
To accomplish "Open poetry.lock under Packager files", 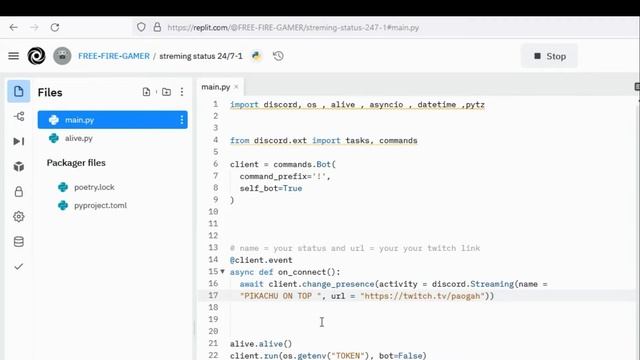I will (94, 187).
